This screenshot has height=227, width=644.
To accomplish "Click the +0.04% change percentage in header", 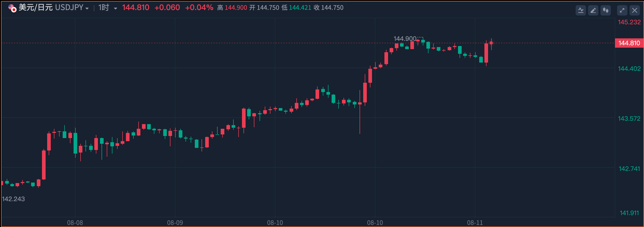I will (199, 8).
